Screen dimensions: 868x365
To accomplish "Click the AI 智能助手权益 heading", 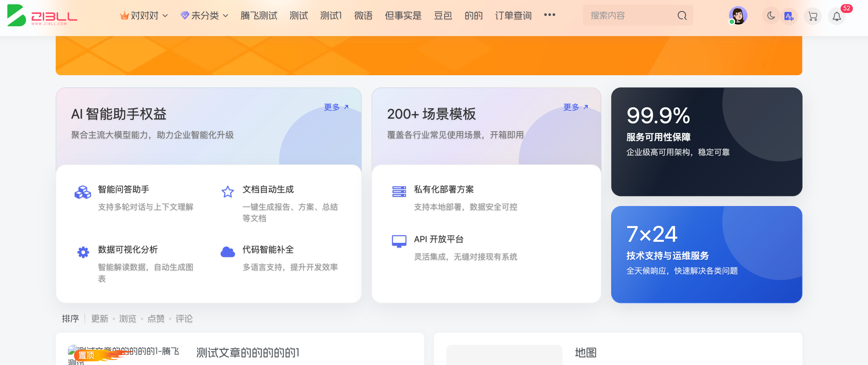I will (119, 114).
